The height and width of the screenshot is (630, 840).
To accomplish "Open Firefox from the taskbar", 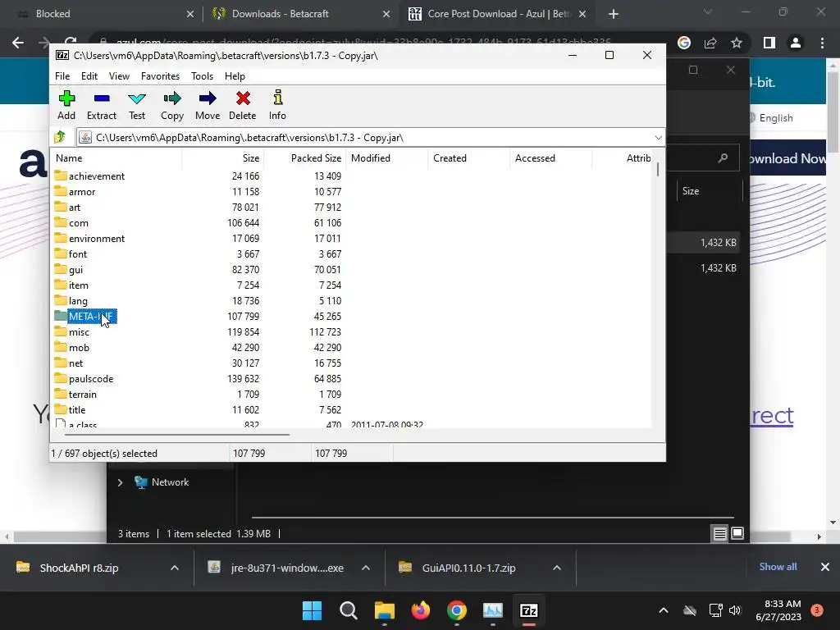I will coord(421,610).
